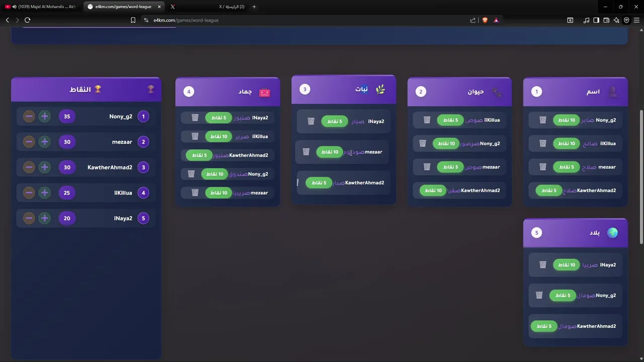Click the globe icon in the بلاد header
Screen dimensions: 644x362
(x=612, y=233)
